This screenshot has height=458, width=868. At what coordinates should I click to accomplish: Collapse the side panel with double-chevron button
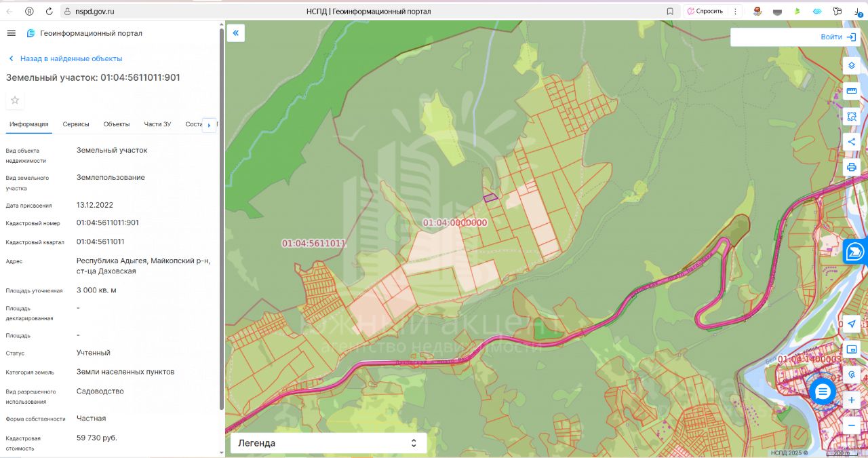(x=236, y=33)
